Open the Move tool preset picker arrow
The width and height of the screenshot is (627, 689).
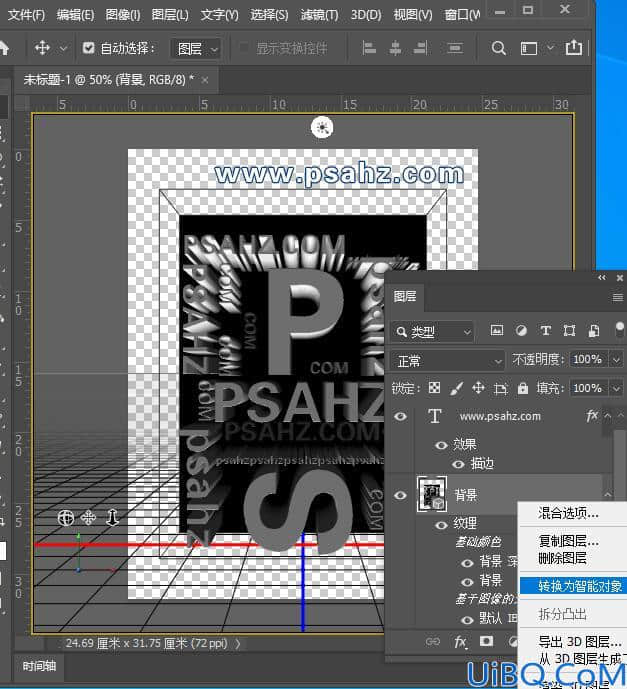[x=63, y=48]
